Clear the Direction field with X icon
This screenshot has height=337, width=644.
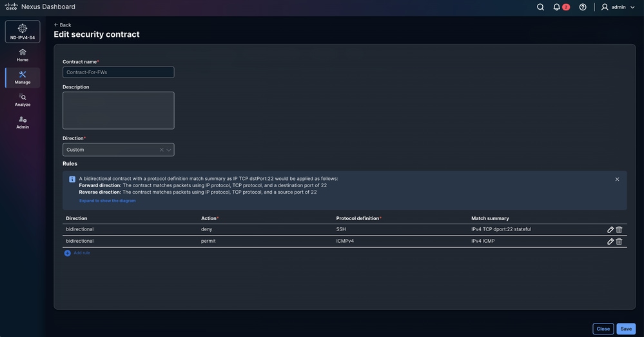point(161,150)
